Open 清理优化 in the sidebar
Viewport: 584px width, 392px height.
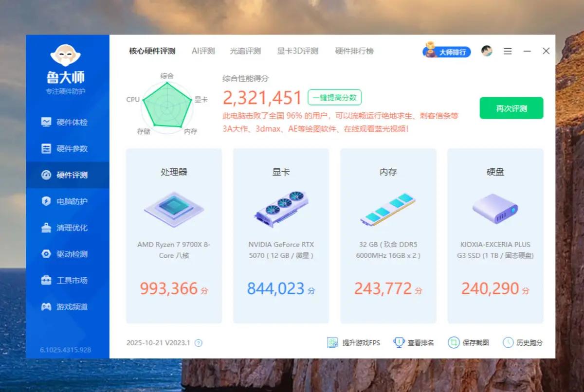(67, 228)
